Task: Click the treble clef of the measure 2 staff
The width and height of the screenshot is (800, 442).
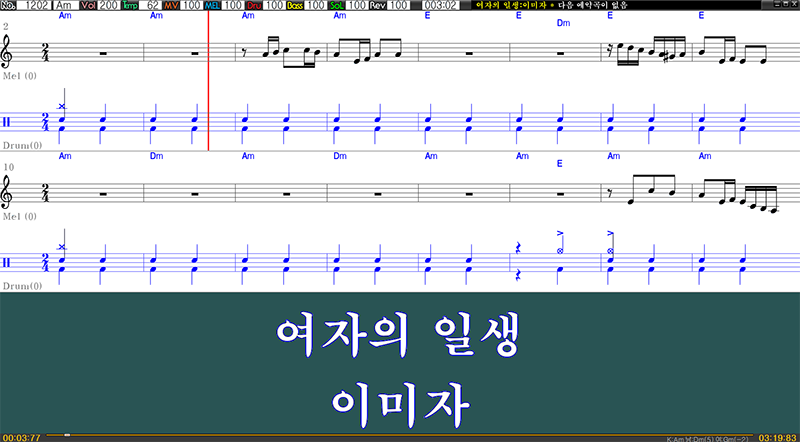Action: tap(7, 52)
